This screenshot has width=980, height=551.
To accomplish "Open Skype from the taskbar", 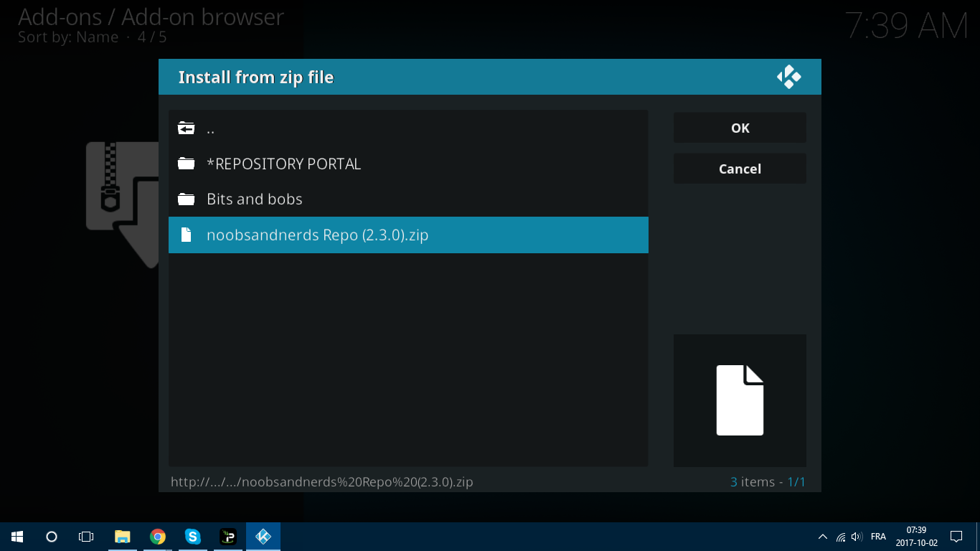I will (192, 537).
